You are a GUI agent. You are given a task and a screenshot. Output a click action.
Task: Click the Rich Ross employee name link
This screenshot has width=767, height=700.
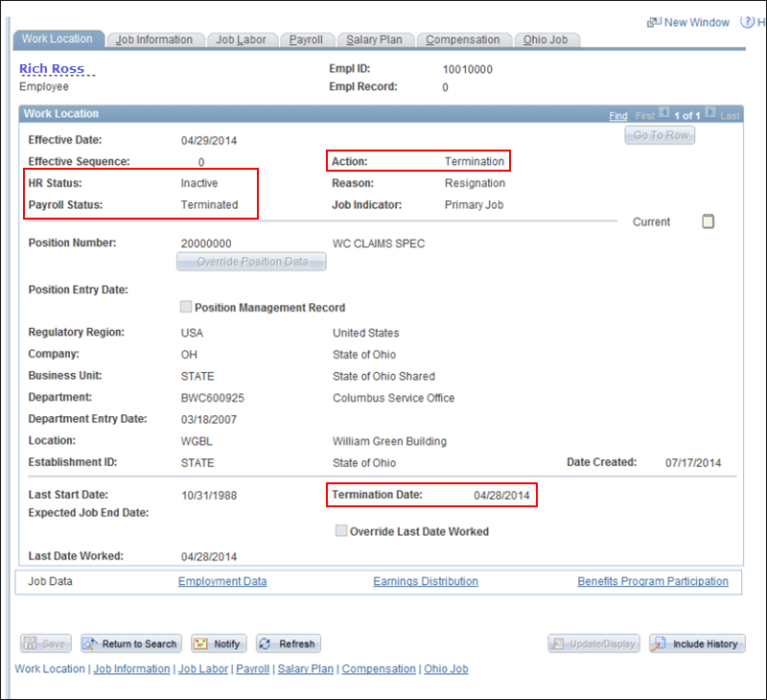coord(52,69)
